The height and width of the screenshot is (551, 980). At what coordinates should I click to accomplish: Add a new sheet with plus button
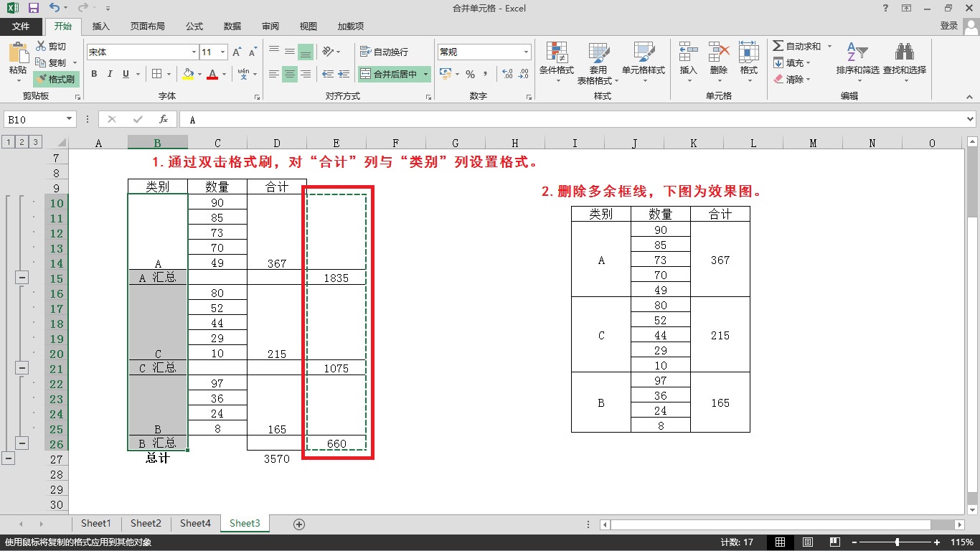click(300, 524)
